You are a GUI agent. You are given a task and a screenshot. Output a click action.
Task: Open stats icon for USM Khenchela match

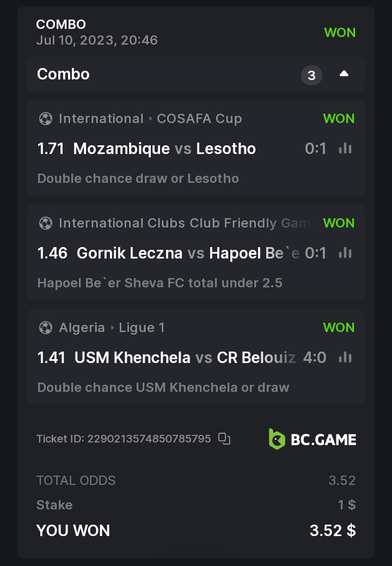pos(345,357)
